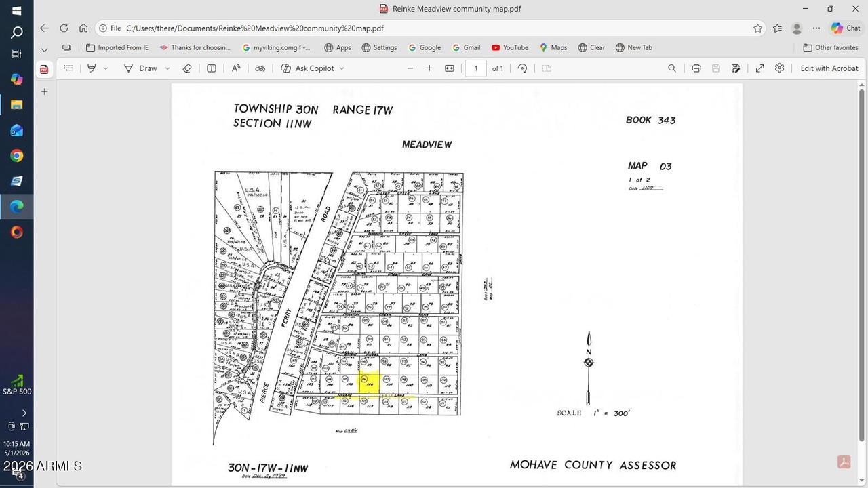Open the Imported From IE folder
The image size is (868, 488).
coord(117,47)
